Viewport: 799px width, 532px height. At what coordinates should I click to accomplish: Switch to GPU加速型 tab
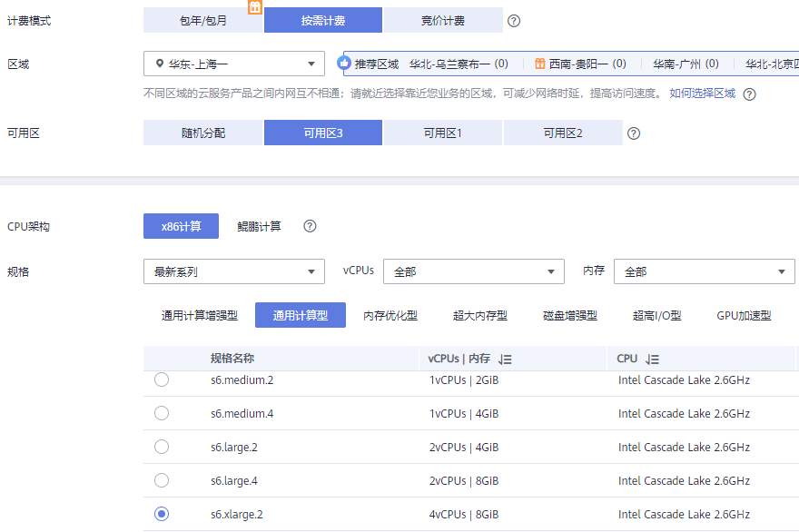[744, 315]
